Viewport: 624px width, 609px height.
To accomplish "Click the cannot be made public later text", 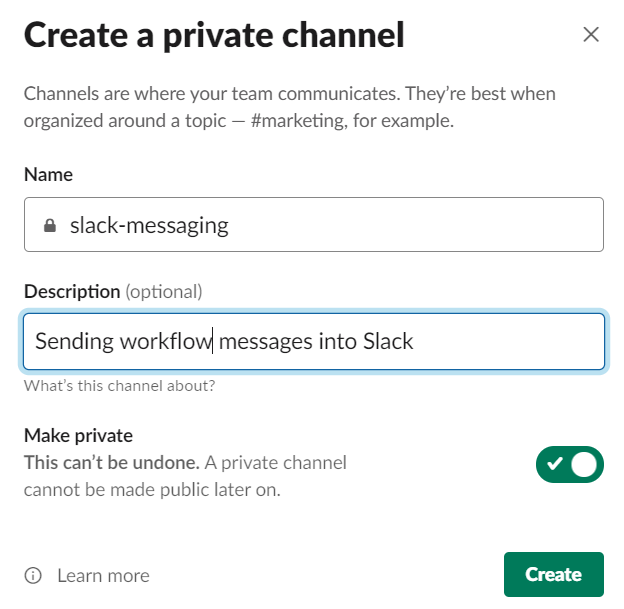I will pos(152,490).
